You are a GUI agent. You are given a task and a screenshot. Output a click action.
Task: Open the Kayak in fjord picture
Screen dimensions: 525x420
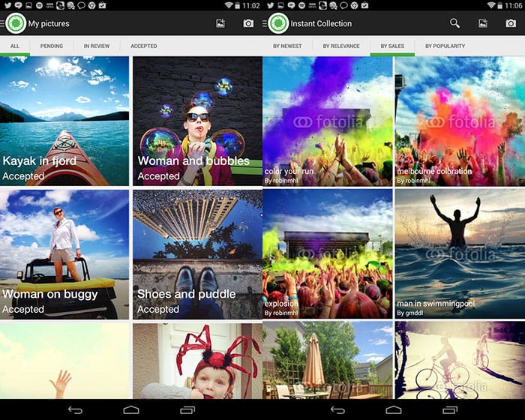click(64, 121)
